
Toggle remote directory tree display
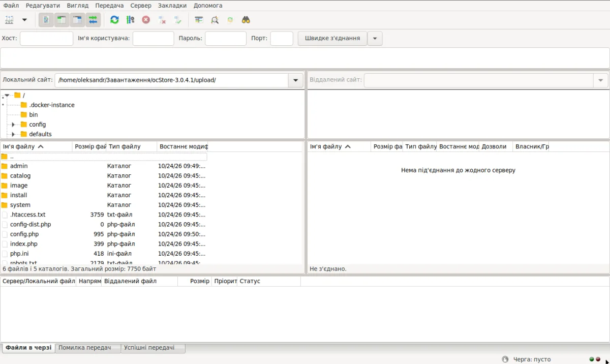[x=77, y=20]
